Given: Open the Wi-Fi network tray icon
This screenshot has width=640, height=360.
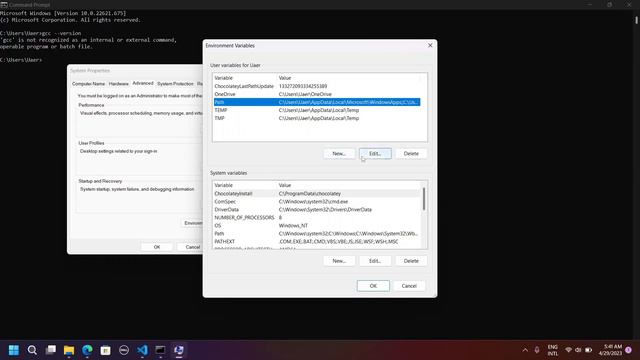Looking at the screenshot, I should 568,350.
